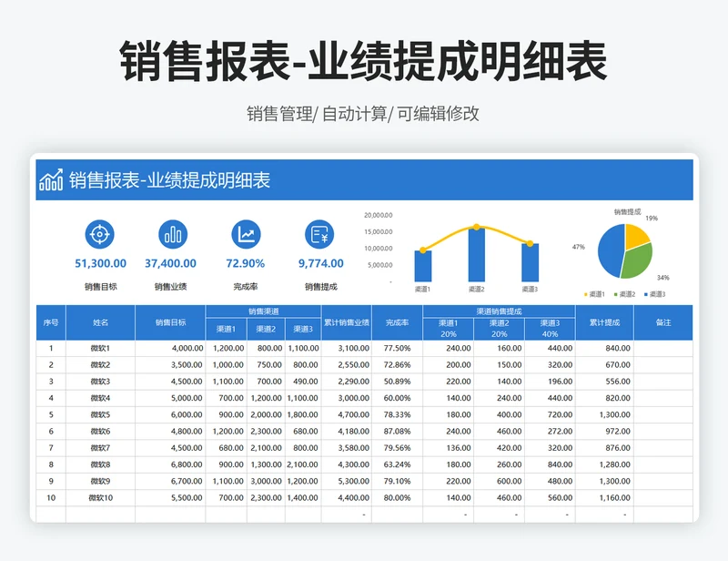Select the 微软10 name cell
Screen dimensions: 728x561
(100, 498)
